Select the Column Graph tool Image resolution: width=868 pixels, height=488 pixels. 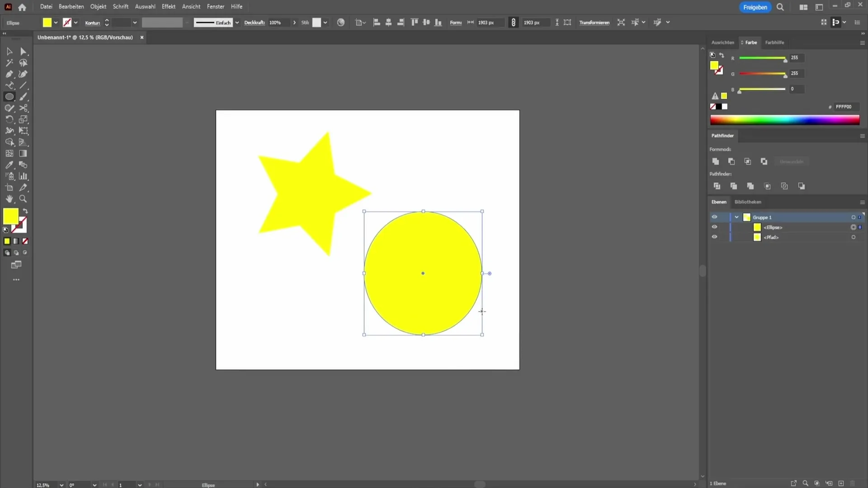click(24, 176)
